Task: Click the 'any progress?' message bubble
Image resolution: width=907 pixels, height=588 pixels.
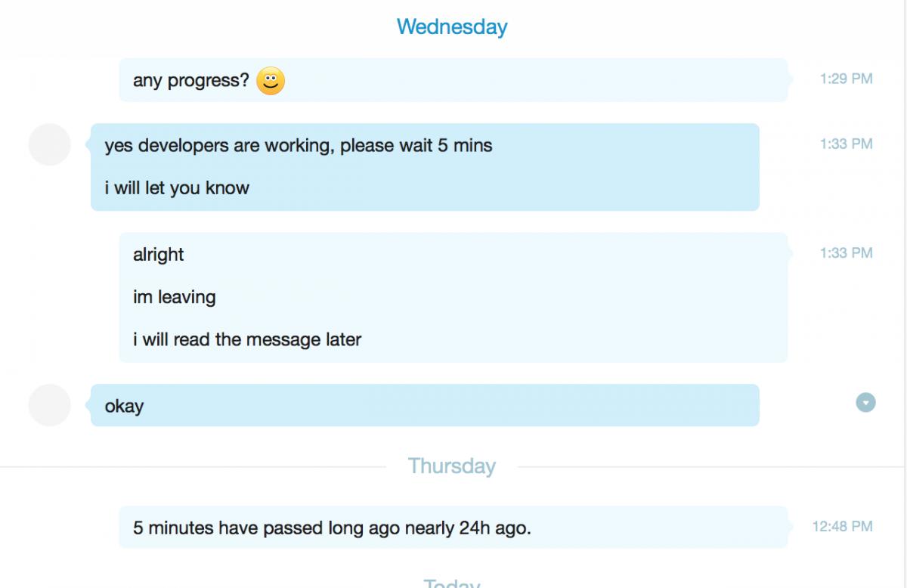Action: click(453, 80)
